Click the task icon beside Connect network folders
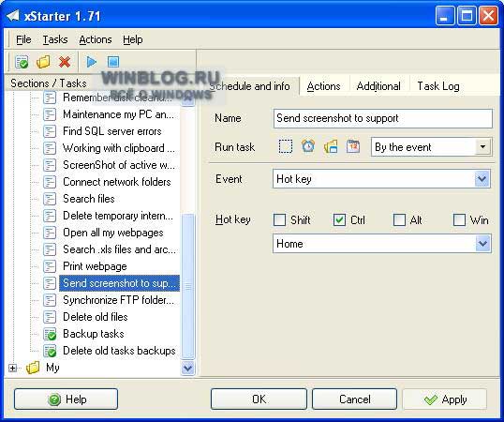Screen dimensions: 504x422 pos(50,182)
